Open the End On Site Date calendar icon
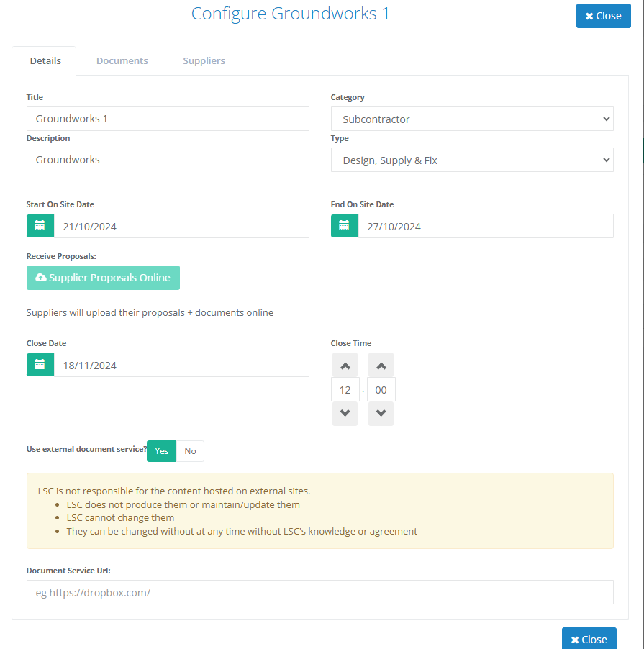644x649 pixels. tap(345, 226)
